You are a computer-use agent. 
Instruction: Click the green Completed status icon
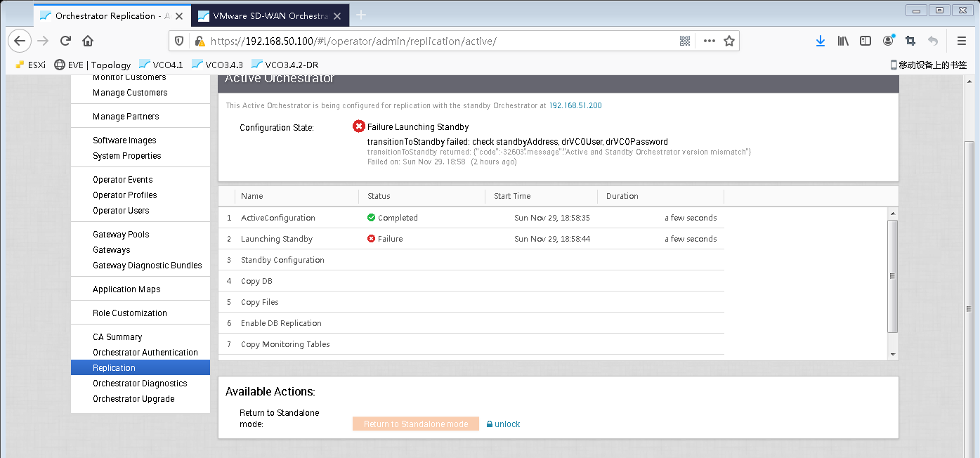click(x=371, y=218)
